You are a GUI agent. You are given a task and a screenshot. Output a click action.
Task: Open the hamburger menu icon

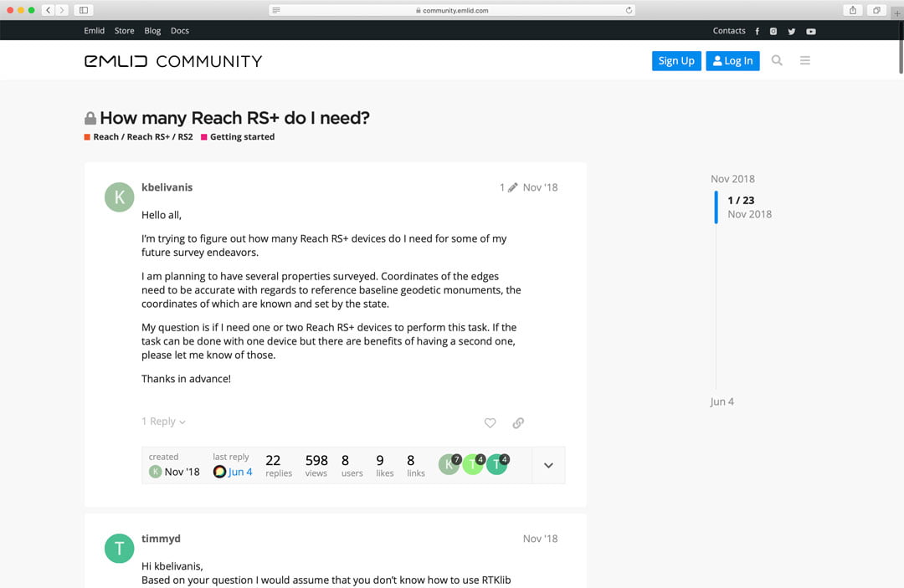click(805, 60)
